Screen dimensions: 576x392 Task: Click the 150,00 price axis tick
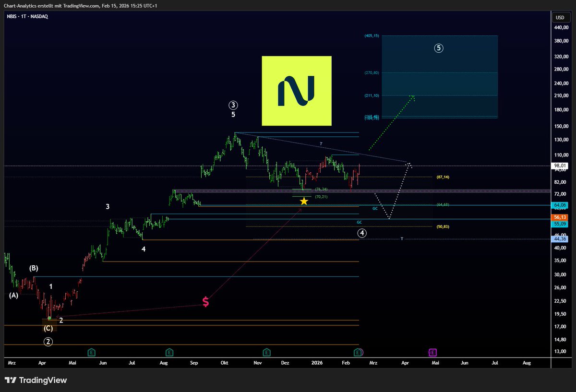point(562,126)
